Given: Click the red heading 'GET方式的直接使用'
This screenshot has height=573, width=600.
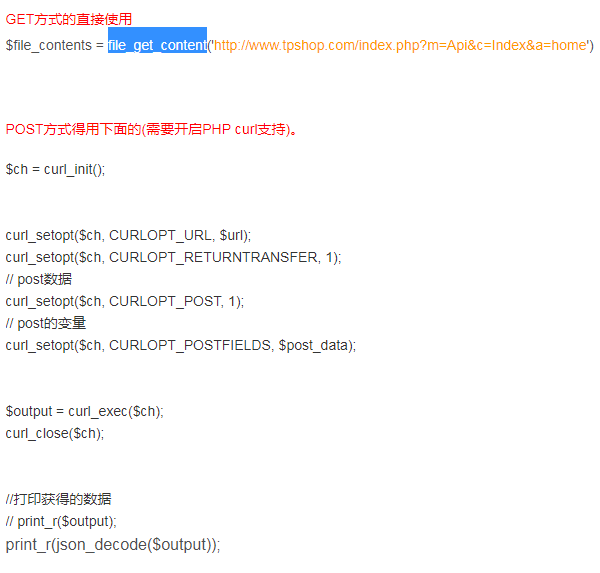Looking at the screenshot, I should click(69, 19).
